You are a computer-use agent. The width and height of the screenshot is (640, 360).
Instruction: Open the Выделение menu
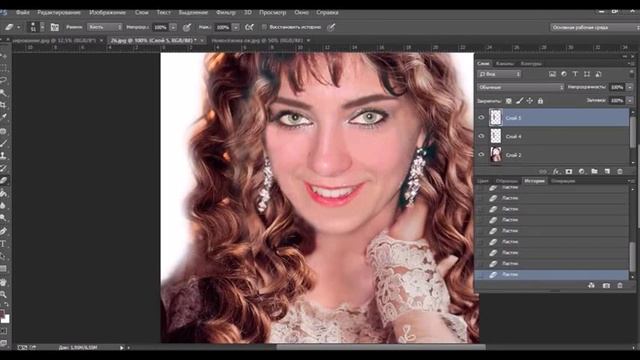click(x=193, y=13)
